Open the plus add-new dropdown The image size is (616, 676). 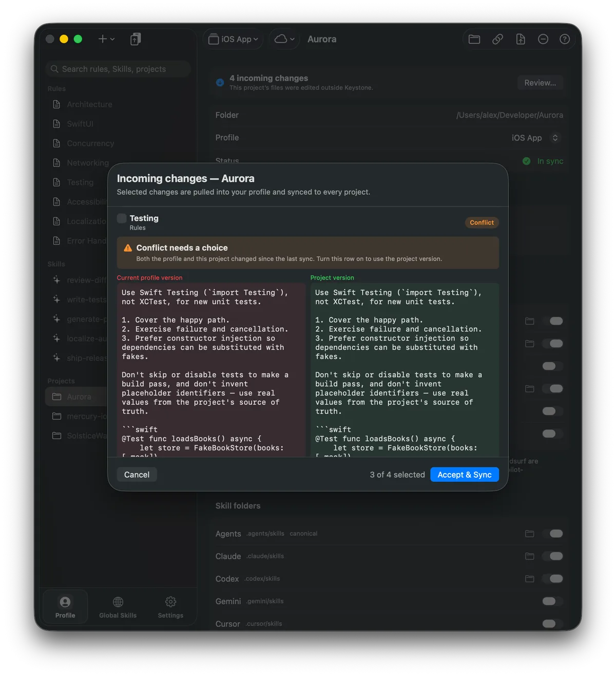pyautogui.click(x=106, y=39)
